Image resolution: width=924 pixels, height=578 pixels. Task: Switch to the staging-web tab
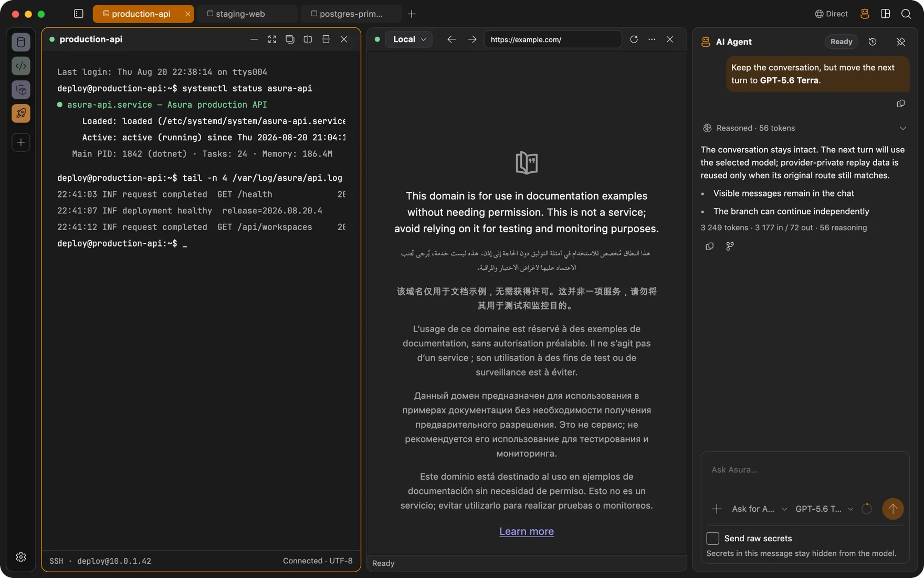[x=248, y=14]
